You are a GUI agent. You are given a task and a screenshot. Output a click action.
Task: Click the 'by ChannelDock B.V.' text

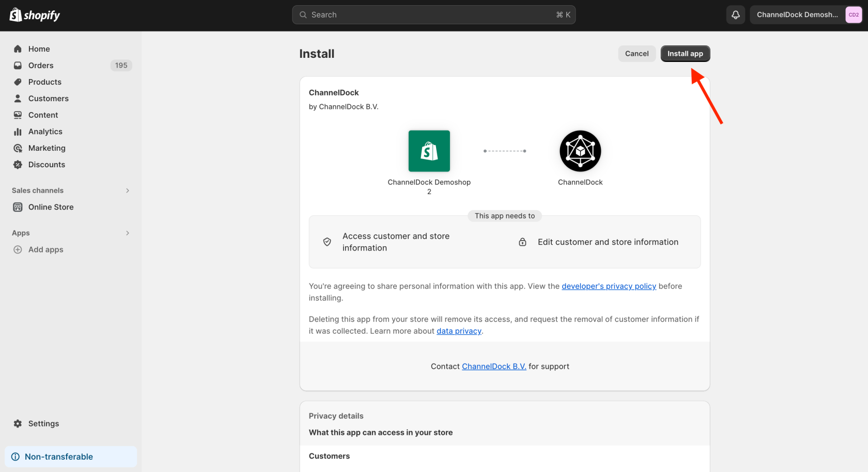[344, 107]
